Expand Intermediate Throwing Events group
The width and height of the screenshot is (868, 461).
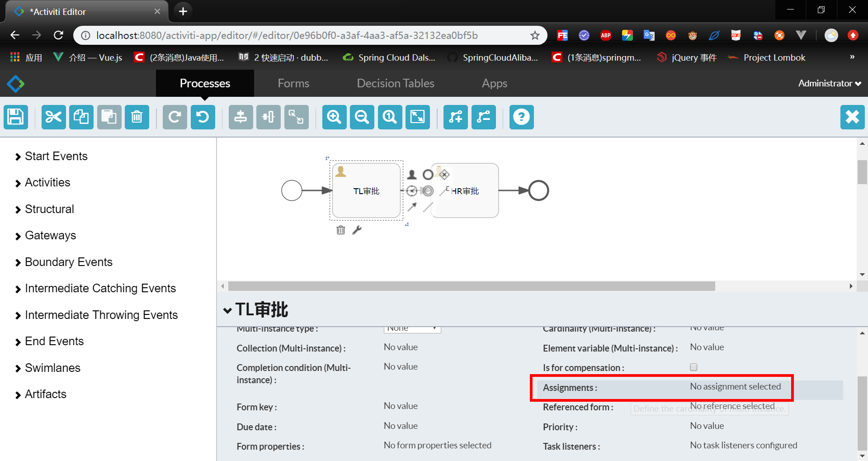(x=96, y=315)
